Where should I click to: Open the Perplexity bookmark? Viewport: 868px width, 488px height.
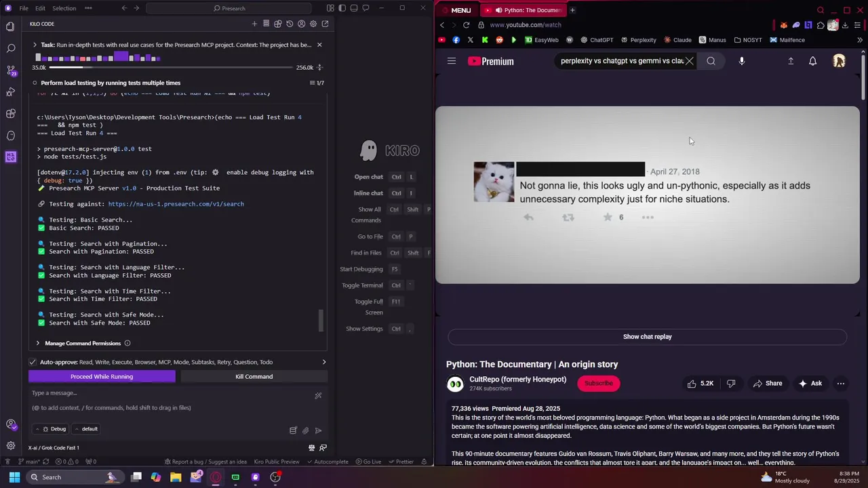point(638,40)
